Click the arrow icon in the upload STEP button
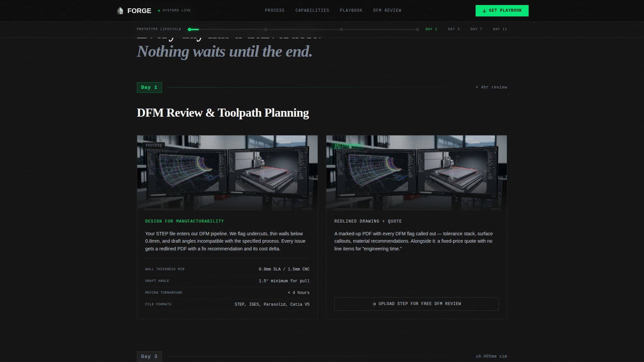 click(373, 304)
